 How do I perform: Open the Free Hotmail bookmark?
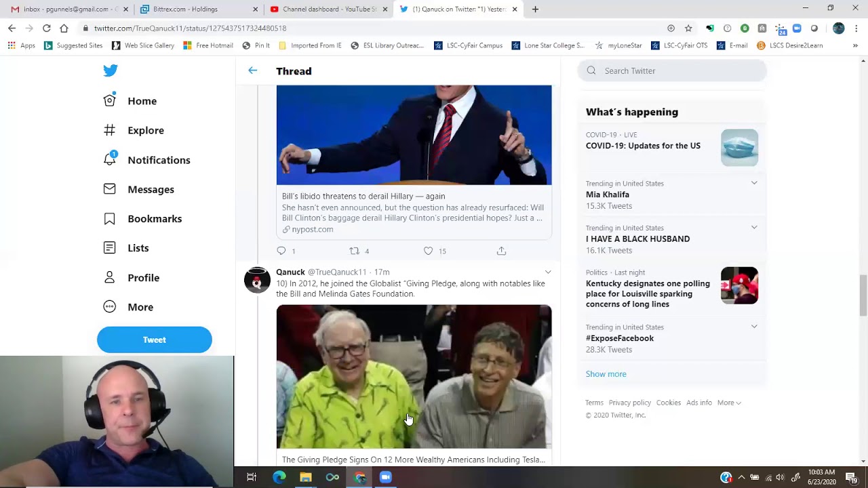coord(208,45)
